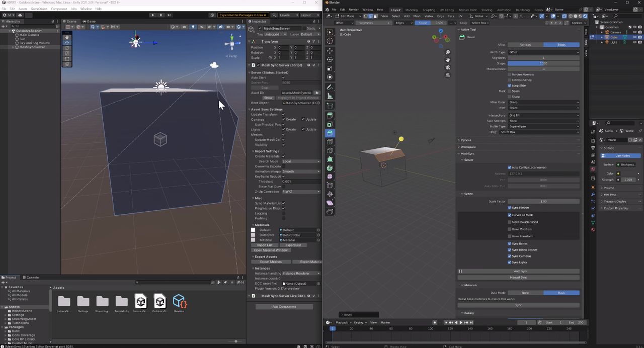Open the Readme asset icon
Viewport: 644px width, 348px height.
pos(179,301)
